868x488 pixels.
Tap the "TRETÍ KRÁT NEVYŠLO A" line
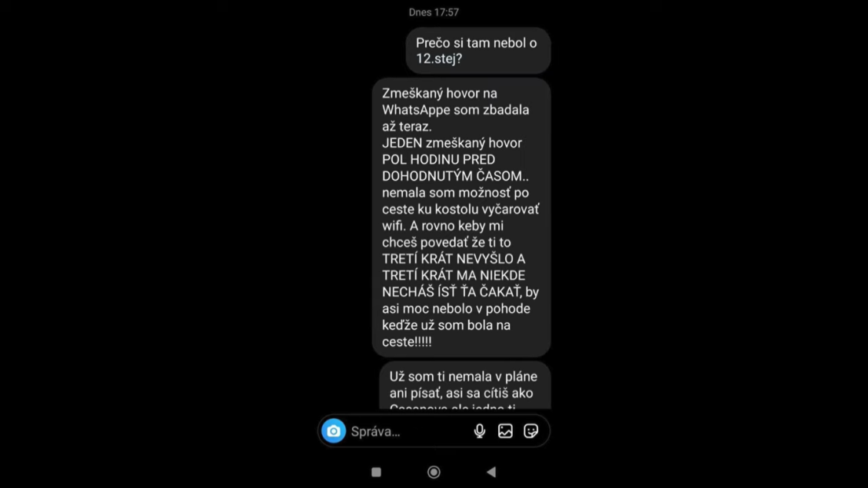click(454, 259)
